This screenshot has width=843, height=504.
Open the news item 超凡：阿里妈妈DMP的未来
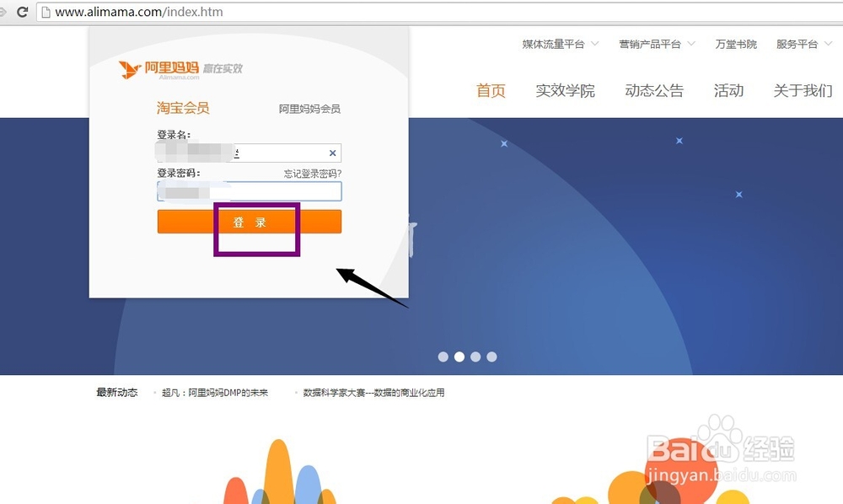tap(214, 393)
